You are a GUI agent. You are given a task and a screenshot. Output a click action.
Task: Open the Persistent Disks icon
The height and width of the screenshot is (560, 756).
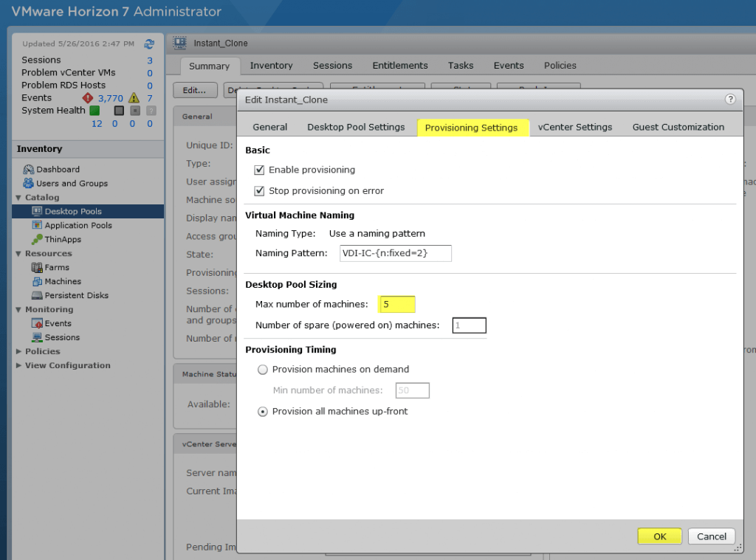click(x=37, y=295)
